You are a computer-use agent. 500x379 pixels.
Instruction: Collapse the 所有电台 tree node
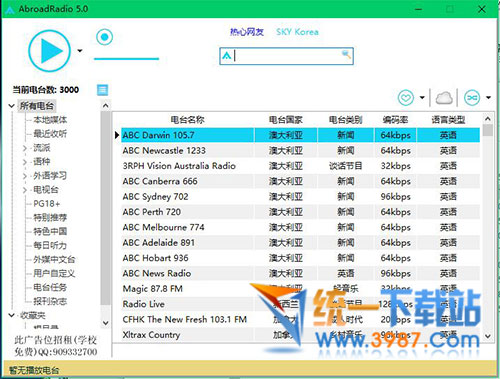(x=12, y=106)
